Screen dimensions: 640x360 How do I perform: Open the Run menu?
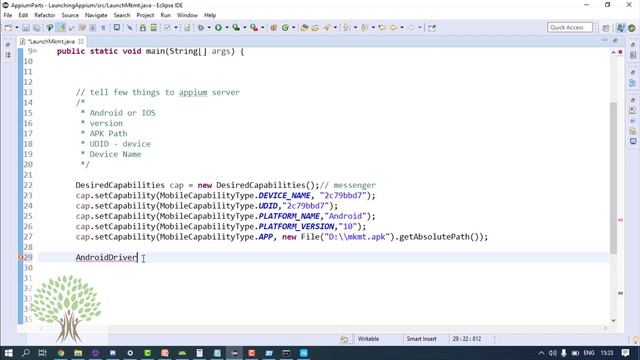pos(165,15)
